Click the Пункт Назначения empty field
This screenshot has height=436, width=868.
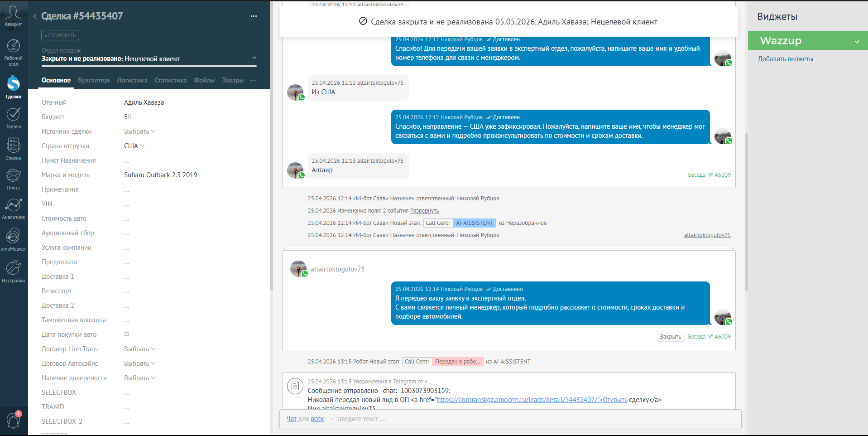pyautogui.click(x=127, y=161)
